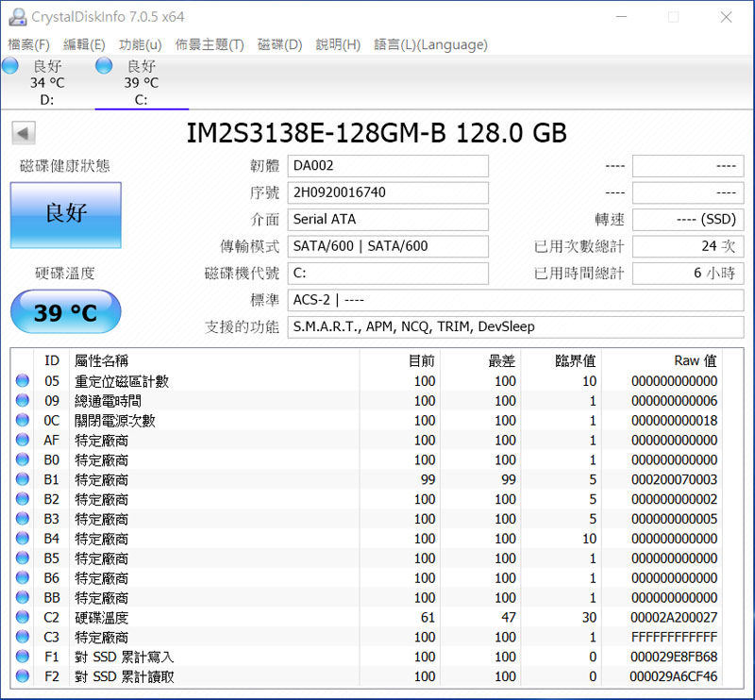This screenshot has height=700, width=755.
Task: Click the interface field Serial ATA
Action: point(388,220)
